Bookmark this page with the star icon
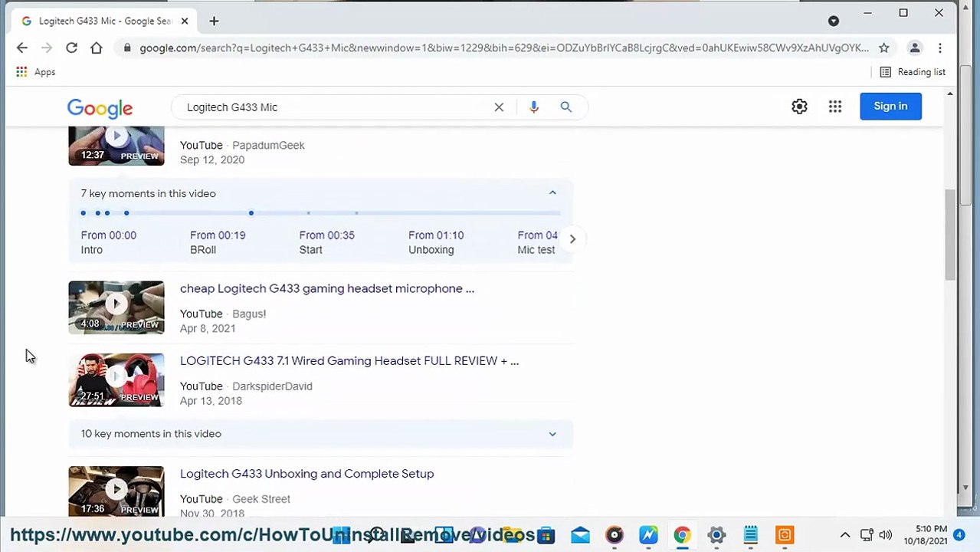The width and height of the screenshot is (980, 552). pyautogui.click(x=883, y=48)
